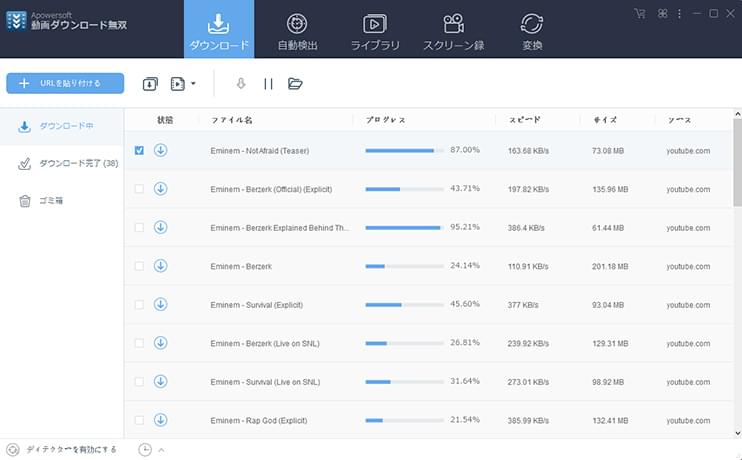This screenshot has height=460, width=742.
Task: Uncheck the Eminem - Not Afraid (Teaser) checkbox
Action: (139, 150)
